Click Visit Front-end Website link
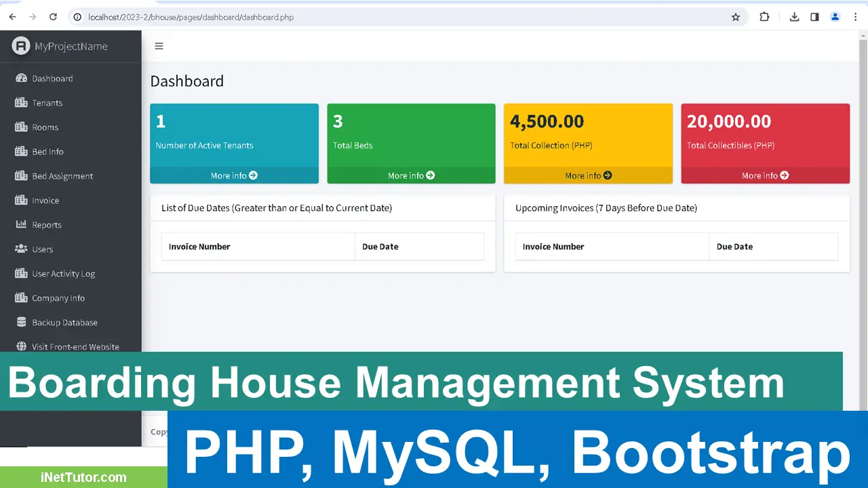 pos(75,346)
